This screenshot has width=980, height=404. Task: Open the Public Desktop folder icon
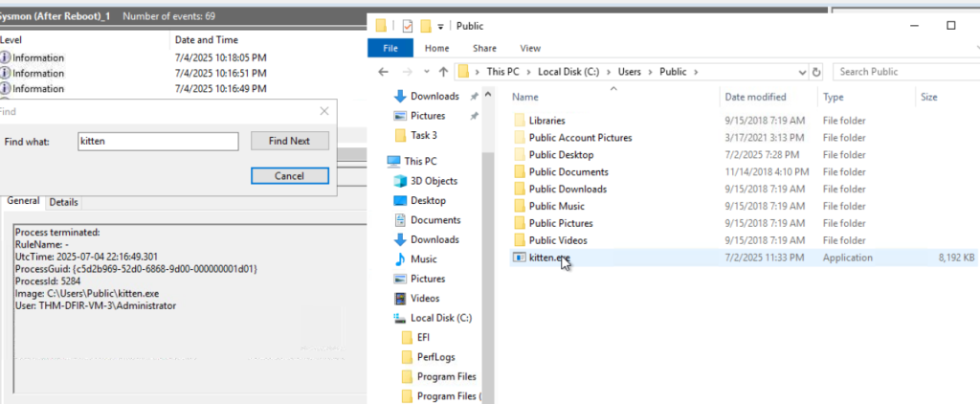pos(520,155)
